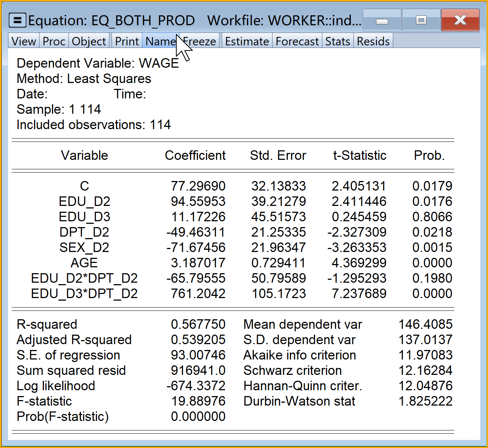Click Name to rename the equation
This screenshot has height=448, width=488.
(160, 41)
